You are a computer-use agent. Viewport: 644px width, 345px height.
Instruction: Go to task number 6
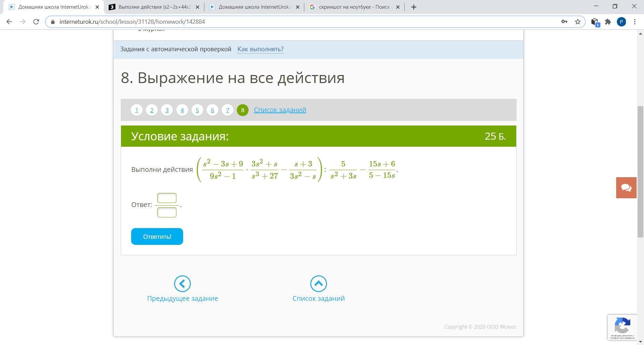point(212,110)
